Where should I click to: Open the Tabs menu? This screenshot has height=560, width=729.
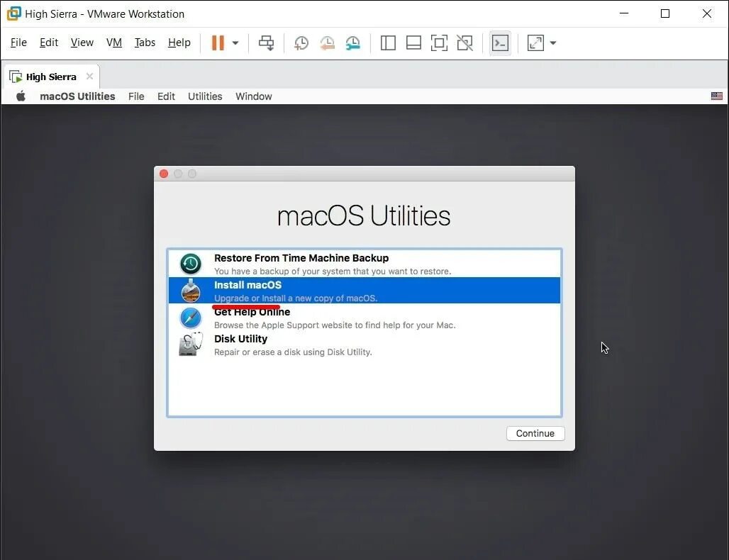coord(145,43)
